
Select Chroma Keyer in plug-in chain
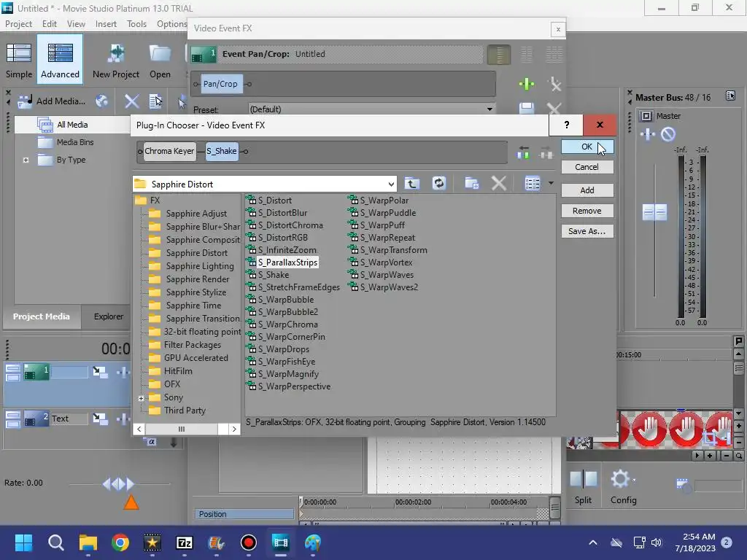click(169, 151)
